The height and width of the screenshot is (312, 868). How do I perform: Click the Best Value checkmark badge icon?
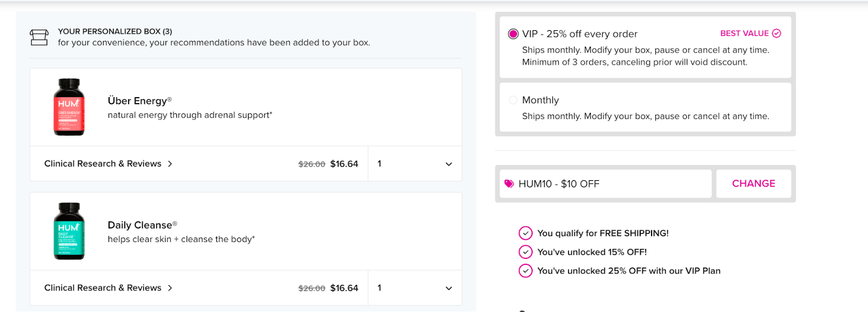776,34
